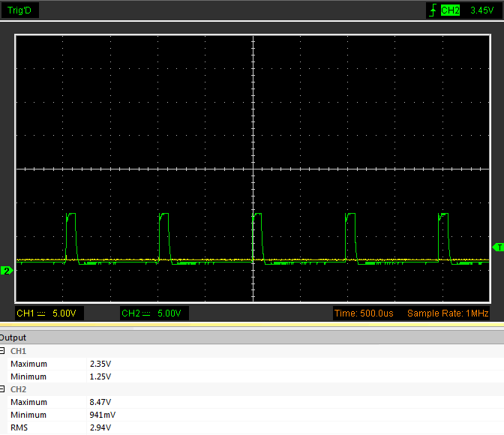This screenshot has height=435, width=504.
Task: Click the CH2 coupling symbol in status bar
Action: click(x=147, y=313)
